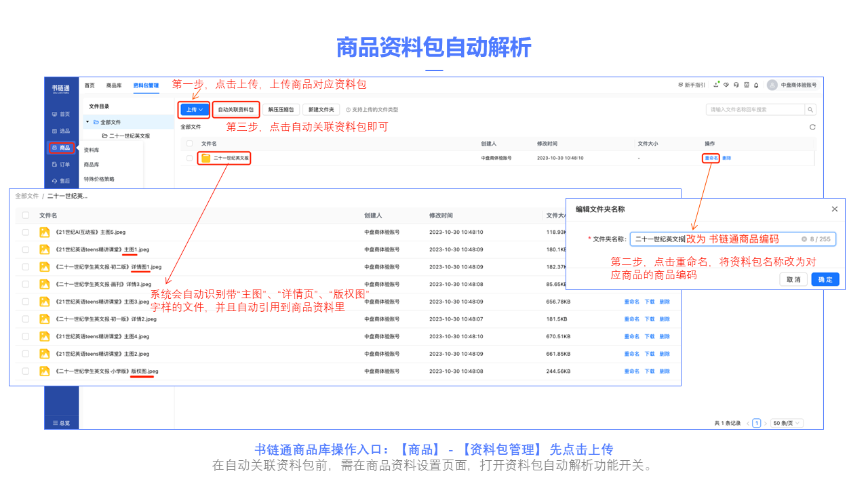Select the 资料包管理 tab
Image resolution: width=868 pixels, height=488 pixels.
[146, 85]
